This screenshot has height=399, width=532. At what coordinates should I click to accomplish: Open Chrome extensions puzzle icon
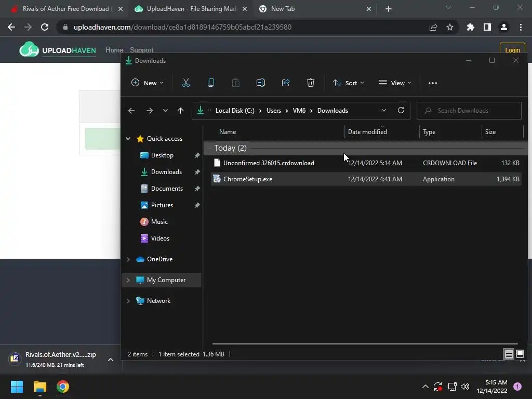471,27
